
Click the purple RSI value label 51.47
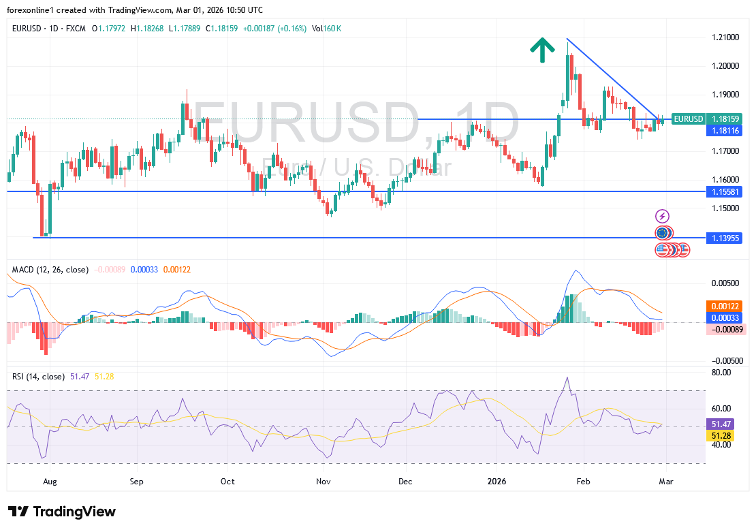[x=721, y=423]
